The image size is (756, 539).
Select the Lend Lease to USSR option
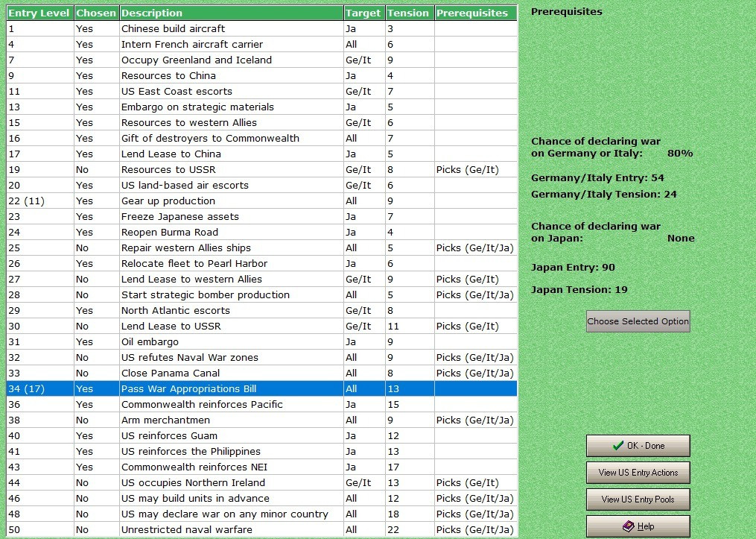[261, 327]
